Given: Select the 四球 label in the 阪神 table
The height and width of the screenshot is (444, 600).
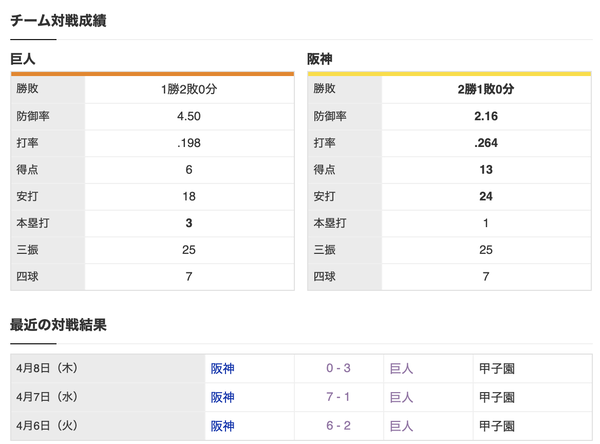Looking at the screenshot, I should [324, 277].
